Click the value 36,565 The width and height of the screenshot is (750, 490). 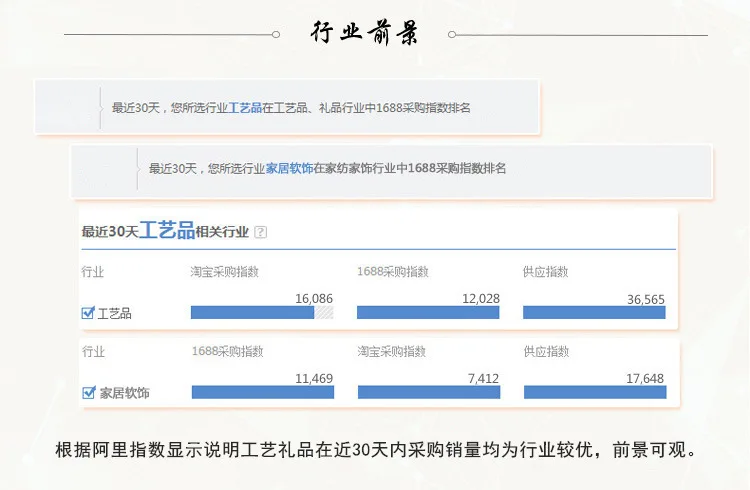[646, 300]
